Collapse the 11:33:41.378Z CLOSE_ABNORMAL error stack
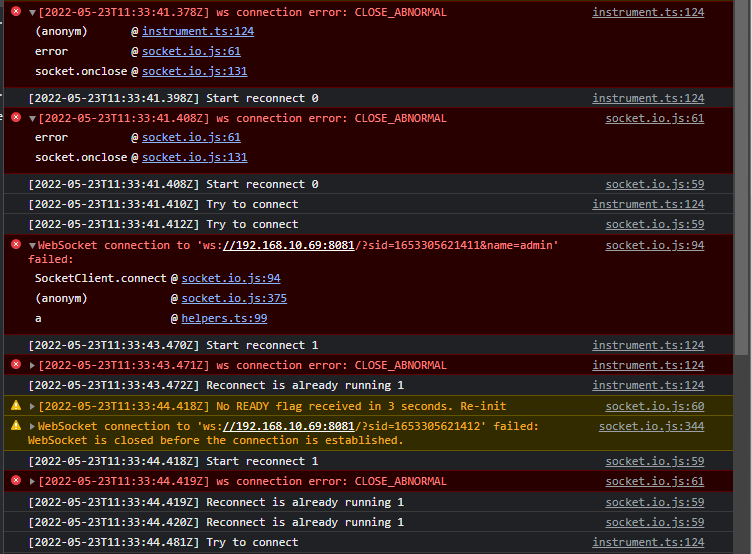Image resolution: width=752 pixels, height=554 pixels. pos(32,13)
